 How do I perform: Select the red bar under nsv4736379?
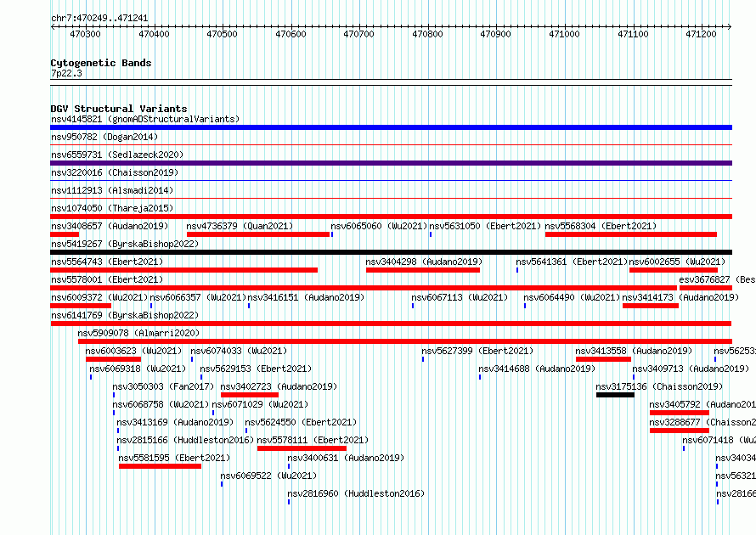click(x=258, y=234)
